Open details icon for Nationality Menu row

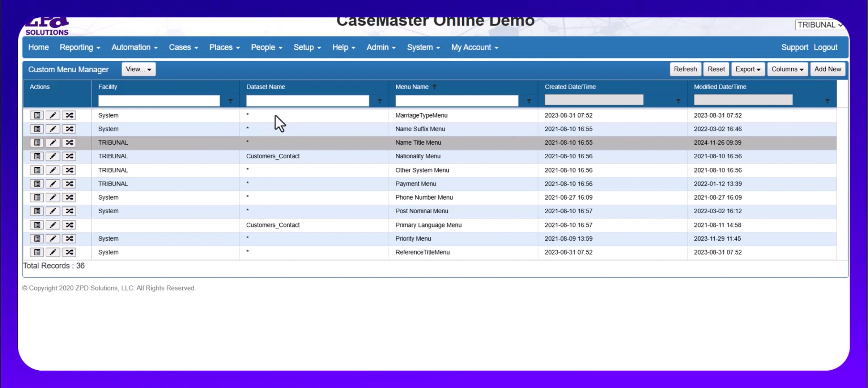coord(37,156)
